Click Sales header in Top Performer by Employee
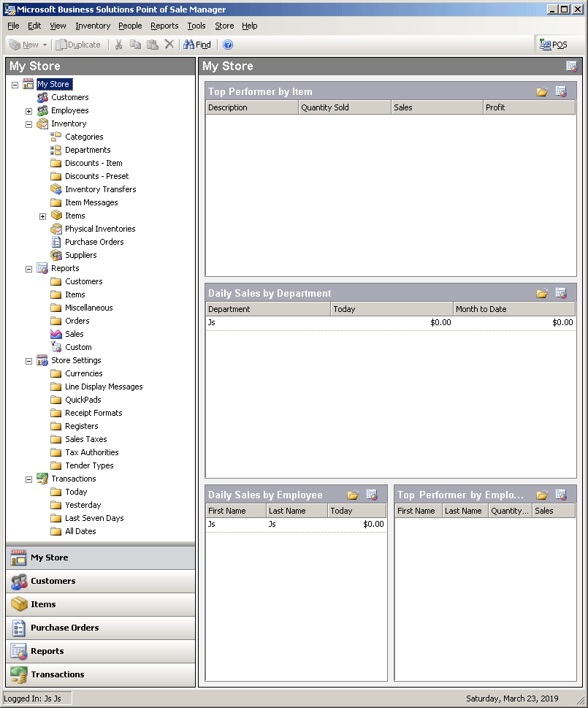The image size is (588, 708). [553, 511]
